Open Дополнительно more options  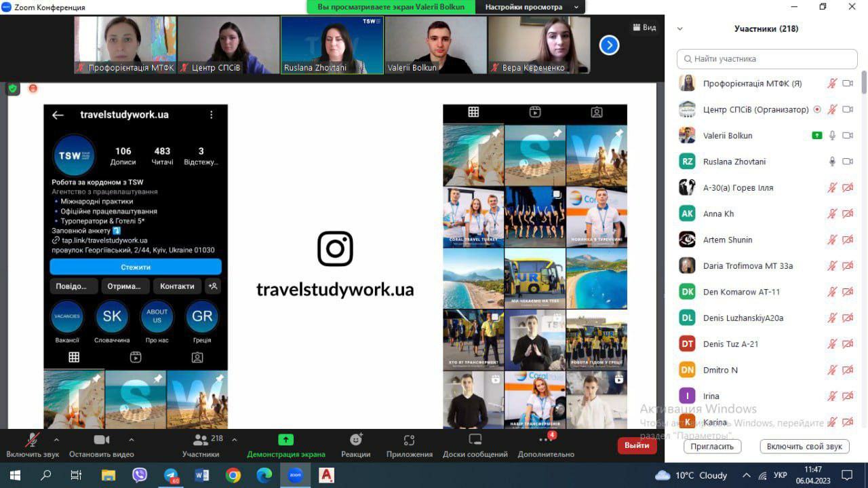(x=546, y=445)
